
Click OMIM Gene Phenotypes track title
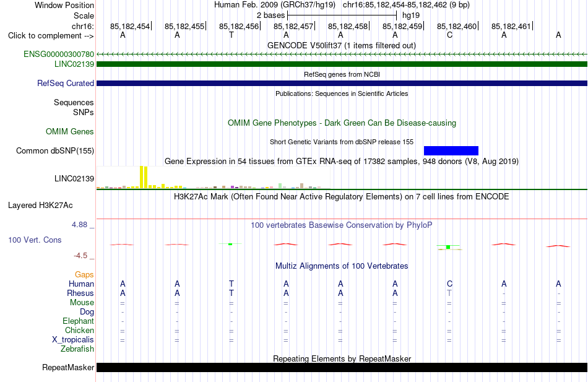342,123
